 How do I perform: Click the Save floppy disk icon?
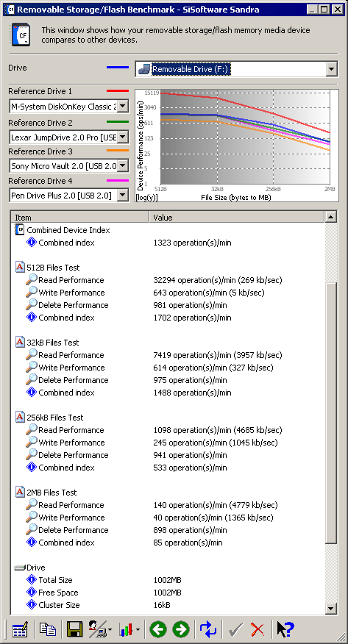coord(74,629)
